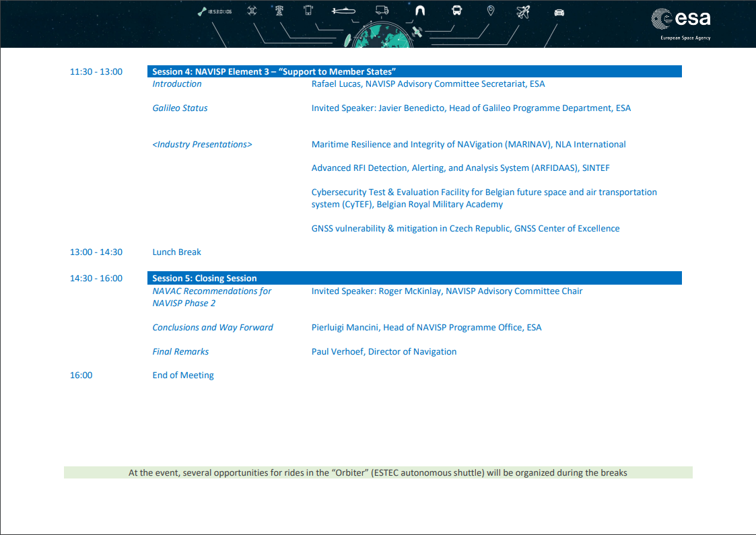The width and height of the screenshot is (756, 535).
Task: Click the Galileo Status agenda item
Action: (x=180, y=108)
